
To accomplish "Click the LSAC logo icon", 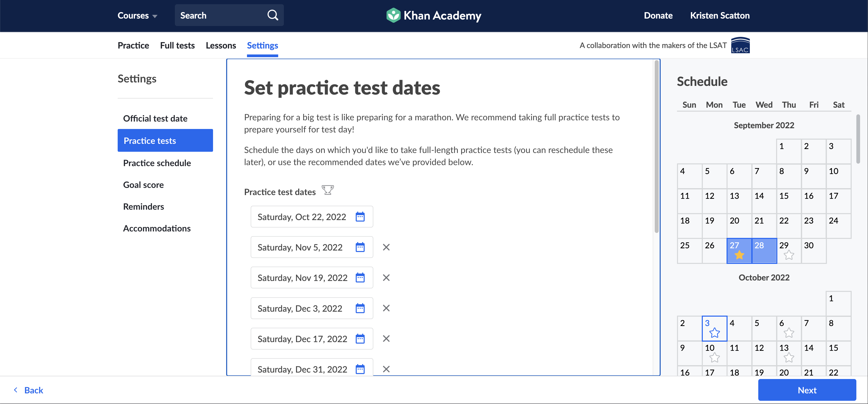I will tap(740, 46).
